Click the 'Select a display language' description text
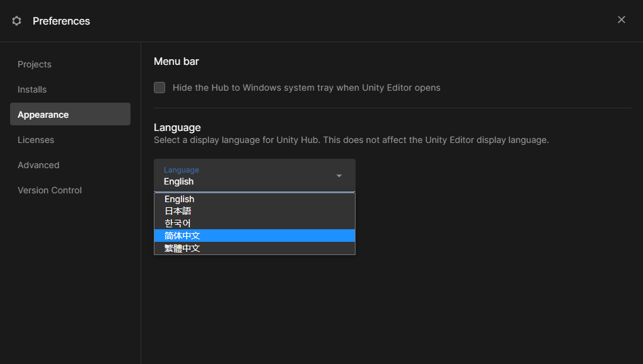Viewport: 643px width, 364px height. [x=351, y=140]
